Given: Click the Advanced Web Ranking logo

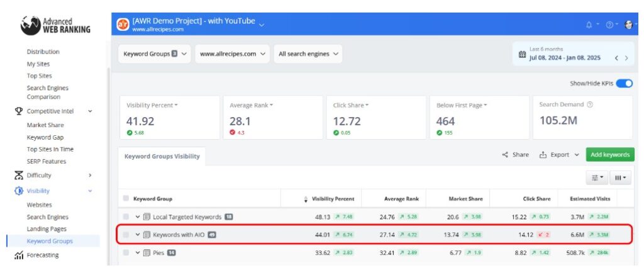Looking at the screenshot, I should [55, 25].
